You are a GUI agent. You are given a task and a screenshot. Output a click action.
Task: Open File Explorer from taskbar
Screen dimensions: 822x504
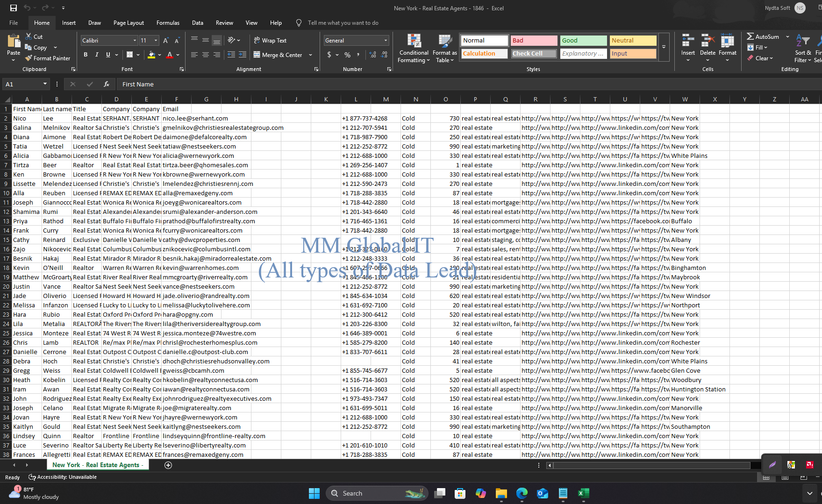[501, 493]
